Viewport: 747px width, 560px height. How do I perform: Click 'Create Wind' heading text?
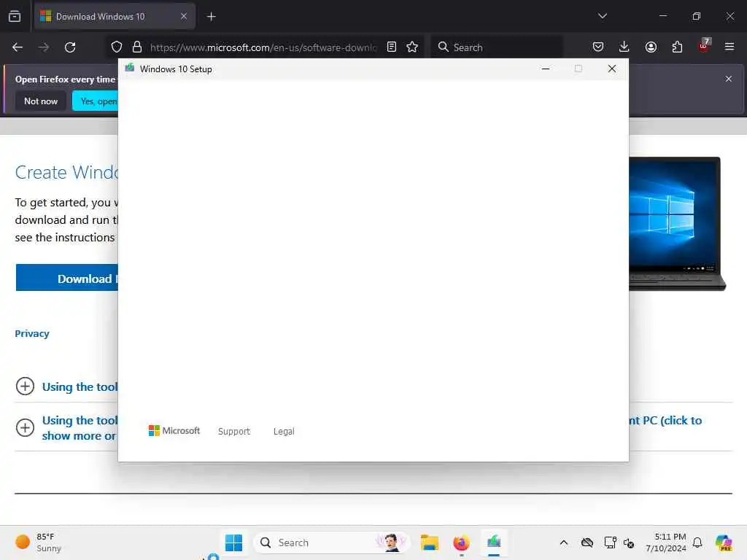point(66,172)
